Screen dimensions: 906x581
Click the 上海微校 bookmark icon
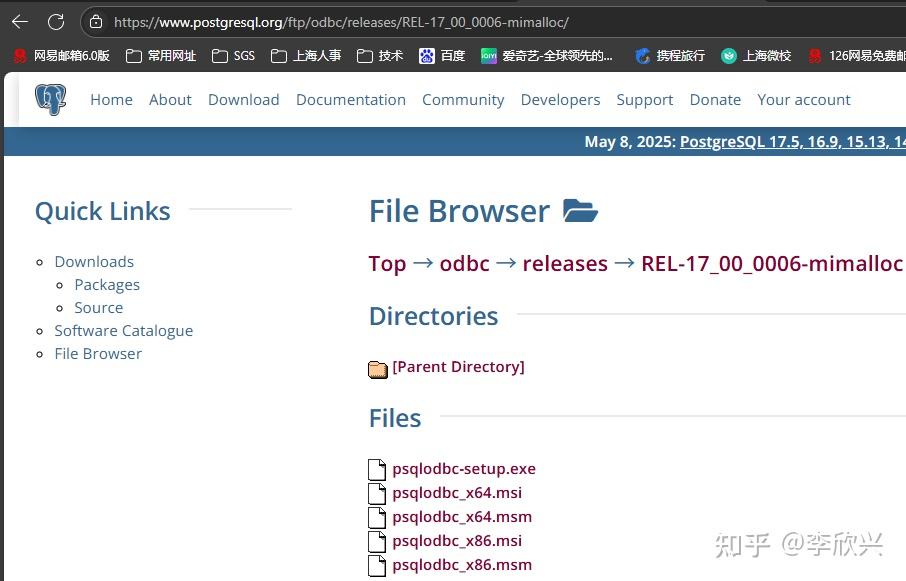click(729, 57)
